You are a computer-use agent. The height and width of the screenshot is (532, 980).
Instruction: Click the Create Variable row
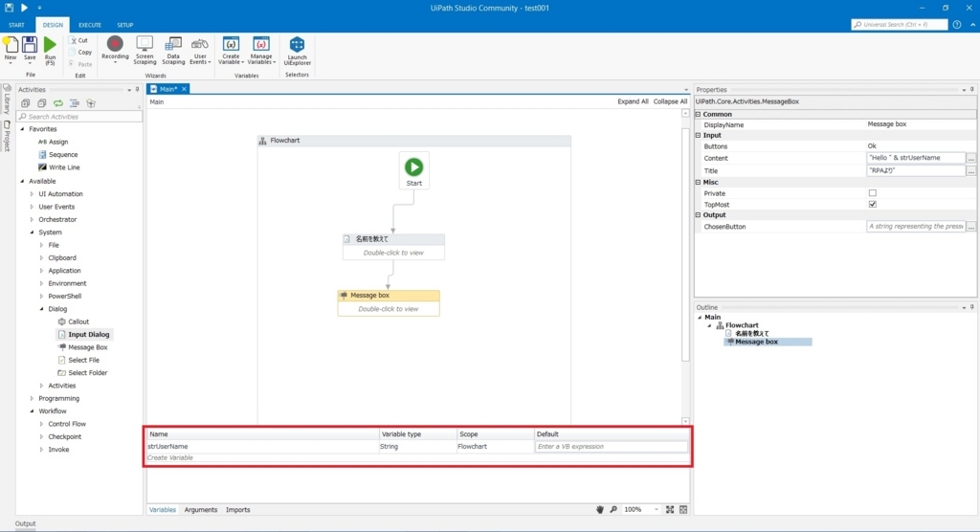417,457
